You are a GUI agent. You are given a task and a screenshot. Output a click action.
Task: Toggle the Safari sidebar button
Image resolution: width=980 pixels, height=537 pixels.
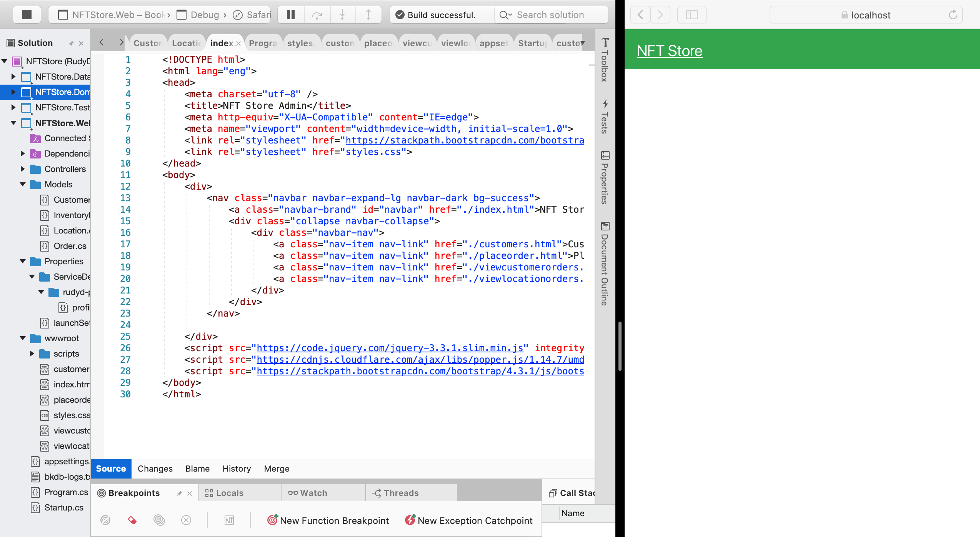[692, 15]
